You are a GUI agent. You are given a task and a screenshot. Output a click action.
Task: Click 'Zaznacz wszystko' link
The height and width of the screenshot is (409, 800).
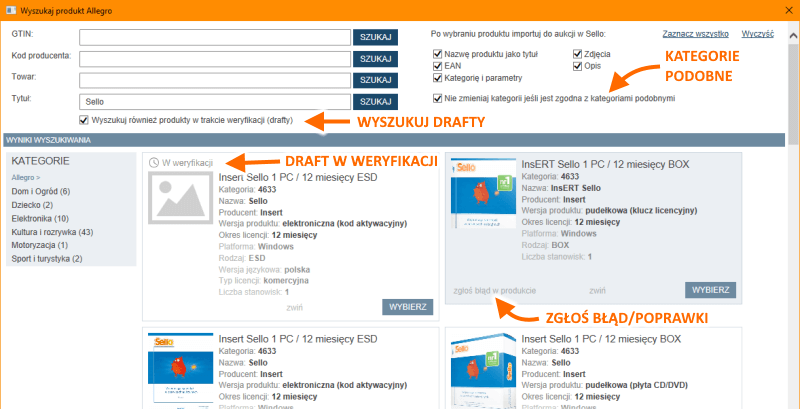coord(698,34)
